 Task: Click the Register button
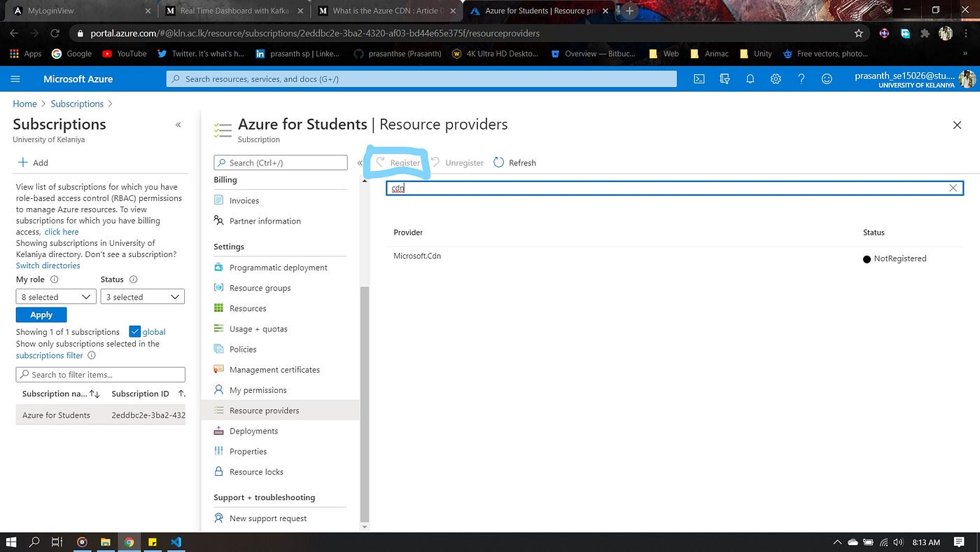coord(398,163)
